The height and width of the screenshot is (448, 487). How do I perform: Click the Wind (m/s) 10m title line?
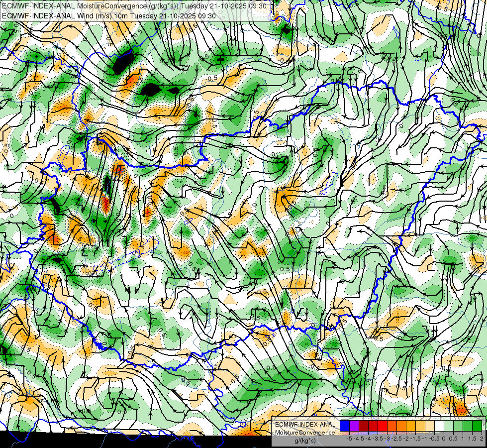(x=109, y=16)
